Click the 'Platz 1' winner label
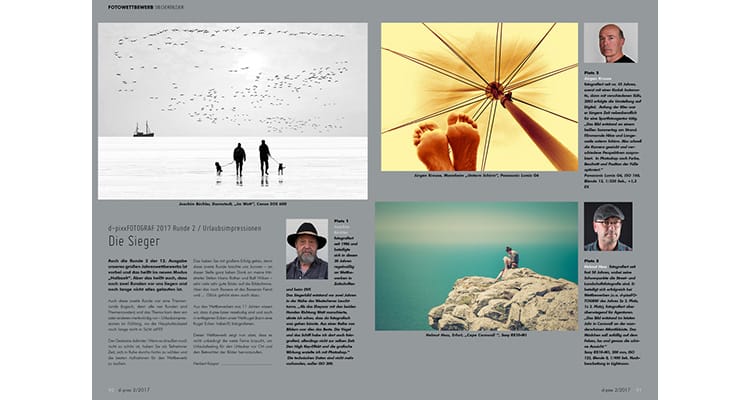The width and height of the screenshot is (750, 400). click(341, 222)
